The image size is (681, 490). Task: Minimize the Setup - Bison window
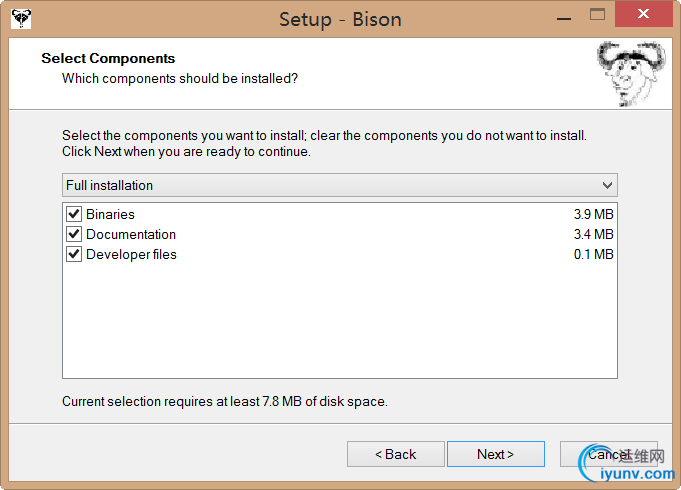pyautogui.click(x=564, y=19)
